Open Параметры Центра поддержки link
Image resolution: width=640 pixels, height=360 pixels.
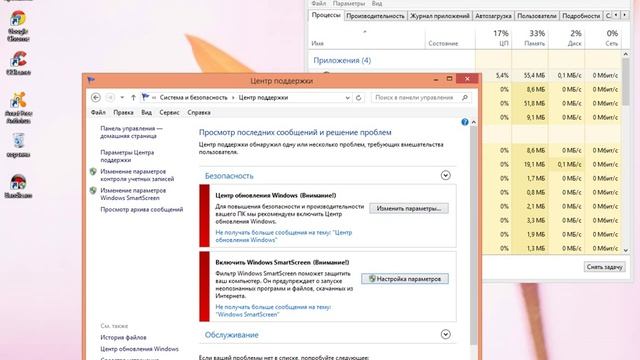click(x=127, y=156)
